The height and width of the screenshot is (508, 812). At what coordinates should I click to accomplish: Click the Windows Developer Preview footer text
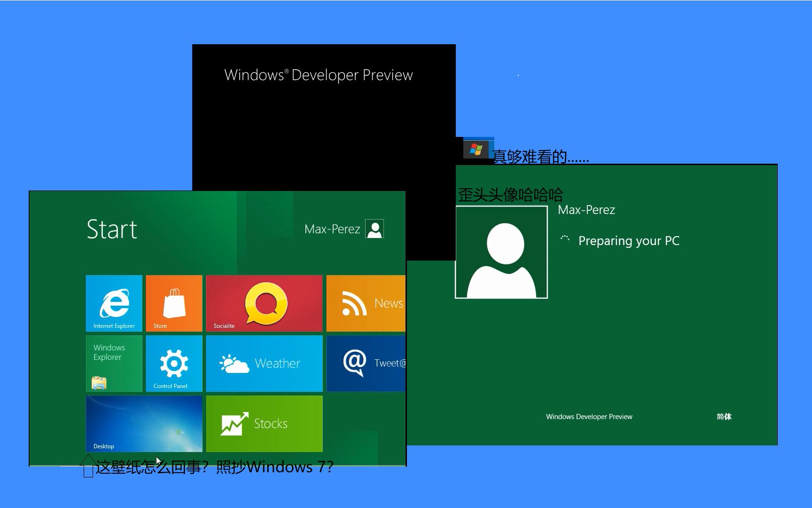(x=589, y=417)
